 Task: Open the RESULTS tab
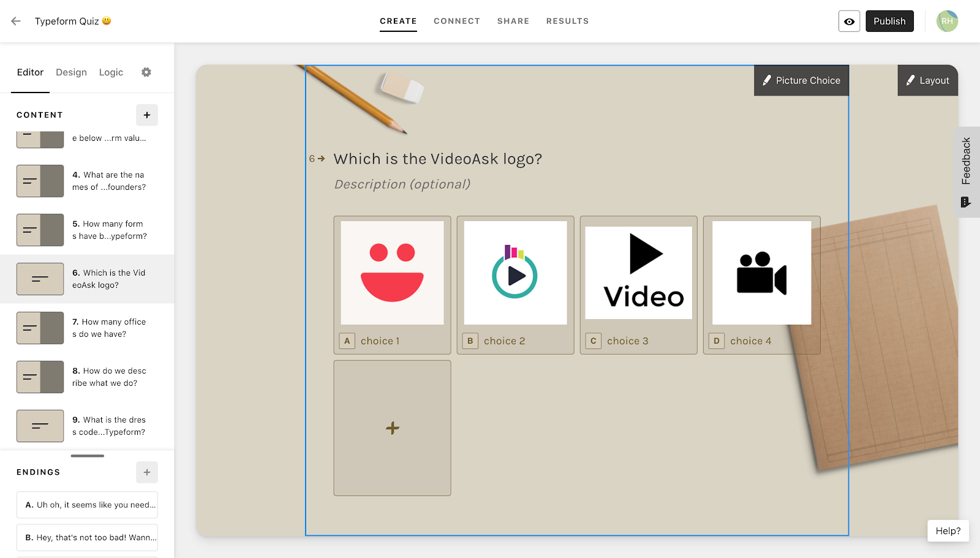568,21
